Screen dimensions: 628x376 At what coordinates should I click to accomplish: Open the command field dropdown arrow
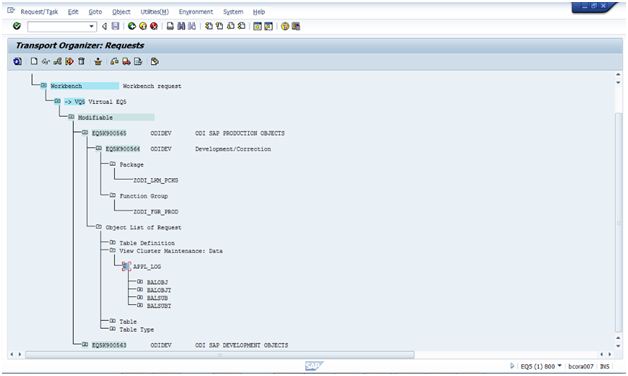(x=92, y=26)
